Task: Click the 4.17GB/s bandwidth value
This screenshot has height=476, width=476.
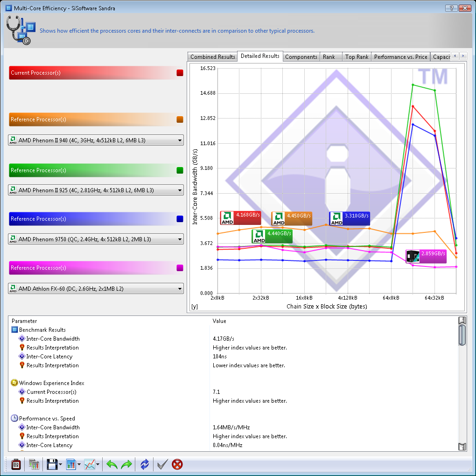Action: pyautogui.click(x=224, y=339)
